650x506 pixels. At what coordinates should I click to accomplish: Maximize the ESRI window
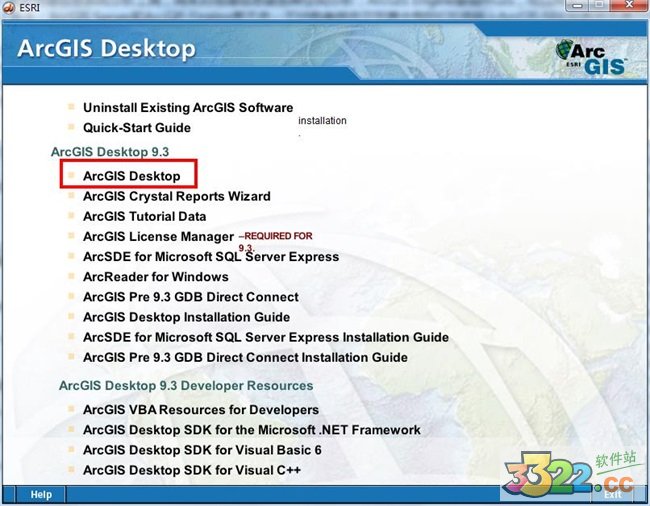[599, 5]
